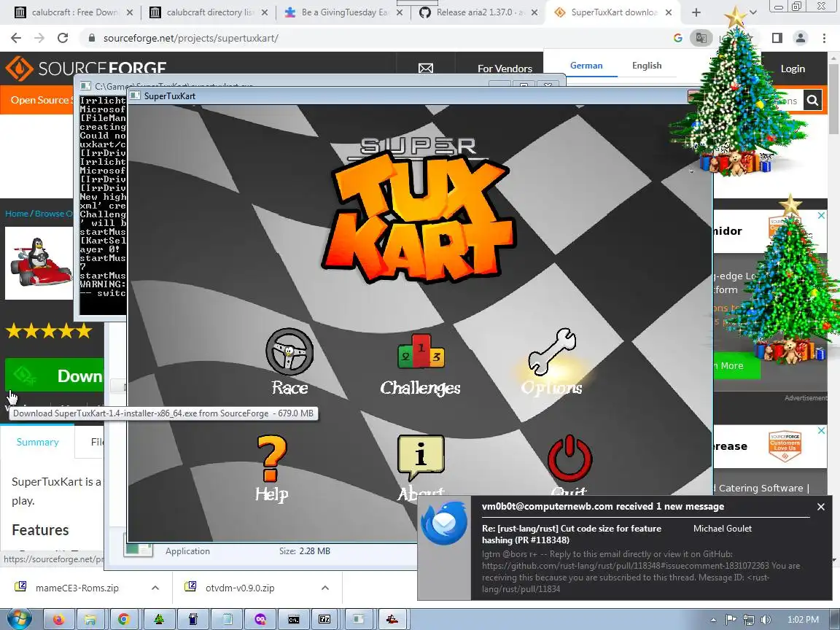Open mameCE3-Roms.zip downloaded file
Screen dimensions: 840x630
pos(77,588)
